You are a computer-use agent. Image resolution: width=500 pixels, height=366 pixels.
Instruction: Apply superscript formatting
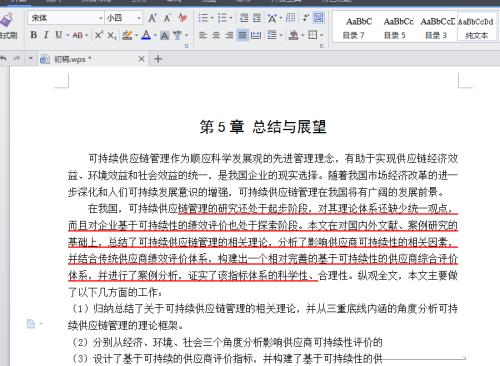pos(99,35)
